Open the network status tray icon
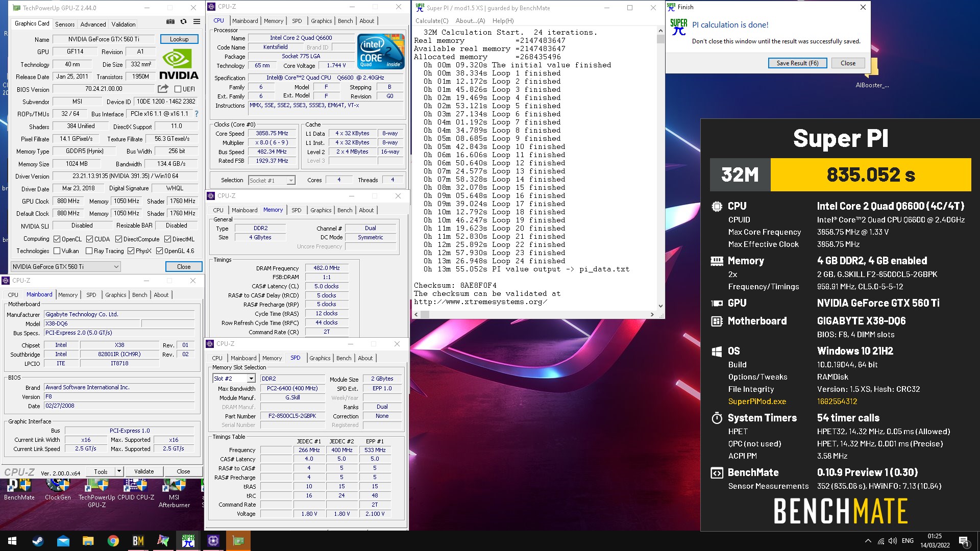 881,541
